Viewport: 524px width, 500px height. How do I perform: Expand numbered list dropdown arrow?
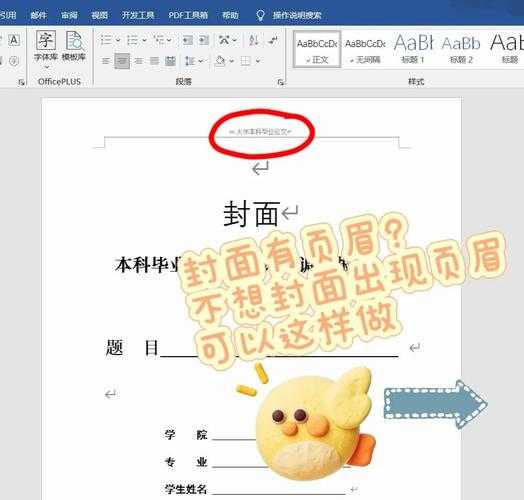point(144,40)
